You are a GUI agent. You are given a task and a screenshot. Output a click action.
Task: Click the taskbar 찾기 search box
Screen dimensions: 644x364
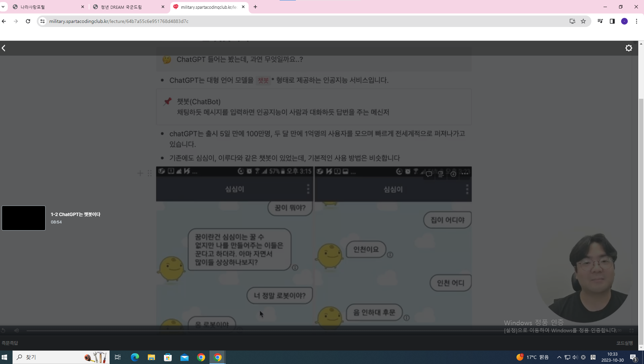point(61,357)
